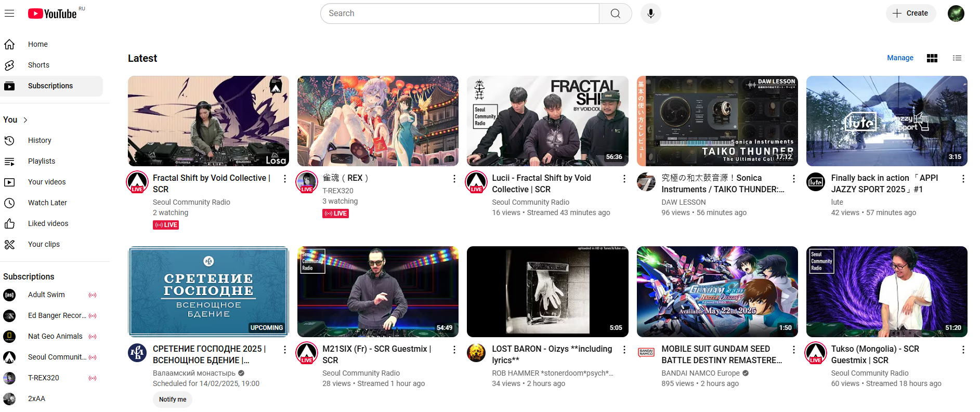
Task: Expand the You section chevron
Action: click(25, 120)
